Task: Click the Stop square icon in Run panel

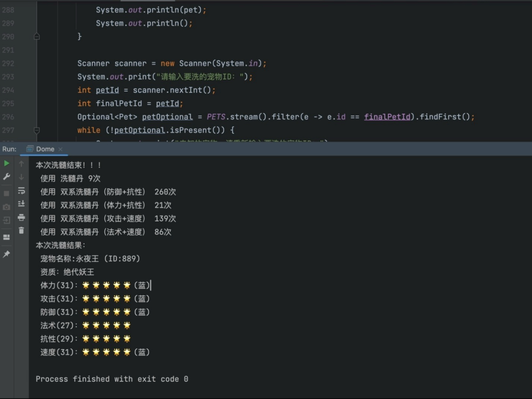Action: coord(7,193)
